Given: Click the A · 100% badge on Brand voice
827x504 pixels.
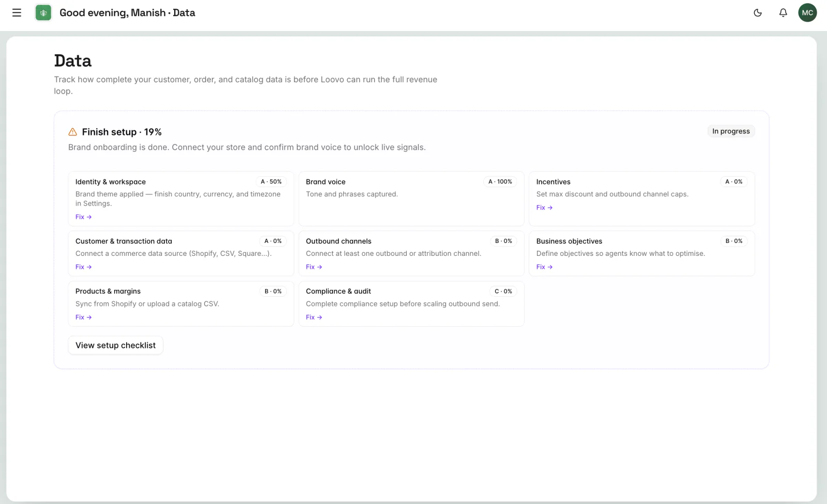Looking at the screenshot, I should (500, 182).
